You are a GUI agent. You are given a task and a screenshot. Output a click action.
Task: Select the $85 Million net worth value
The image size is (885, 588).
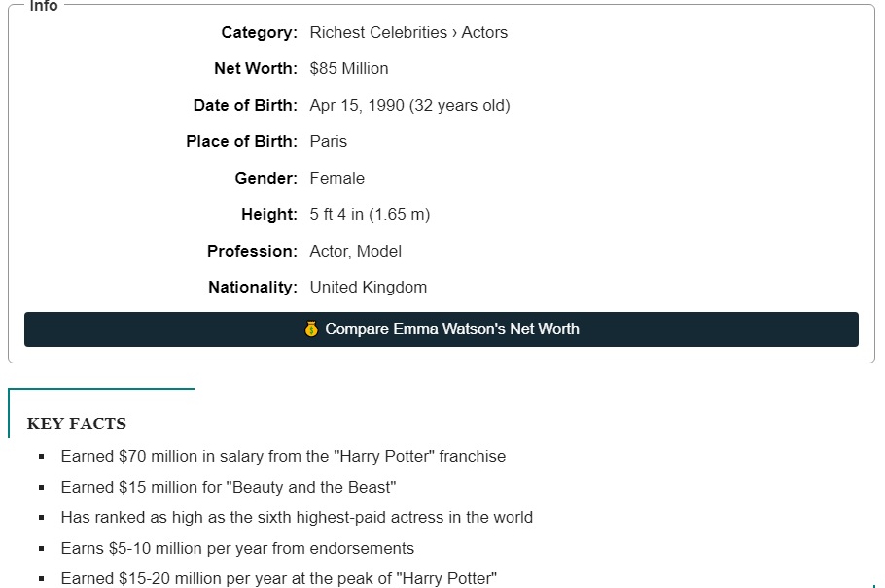coord(349,69)
